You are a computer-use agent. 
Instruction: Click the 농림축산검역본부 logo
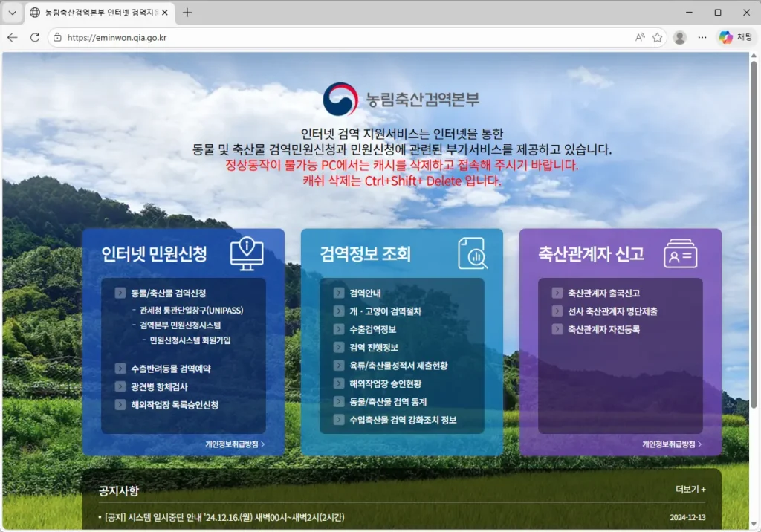click(x=401, y=100)
